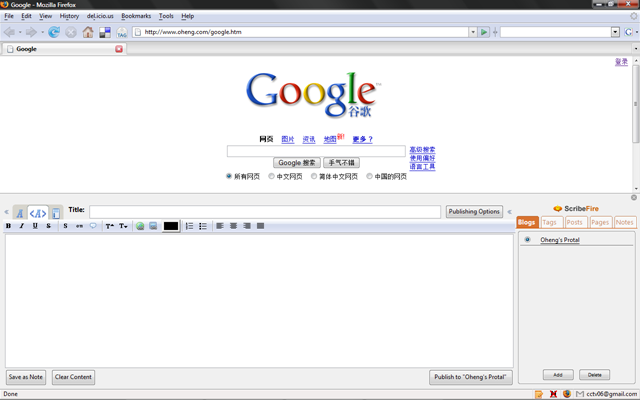This screenshot has width=640, height=400.
Task: Open the black text color swatch
Action: coord(171,226)
